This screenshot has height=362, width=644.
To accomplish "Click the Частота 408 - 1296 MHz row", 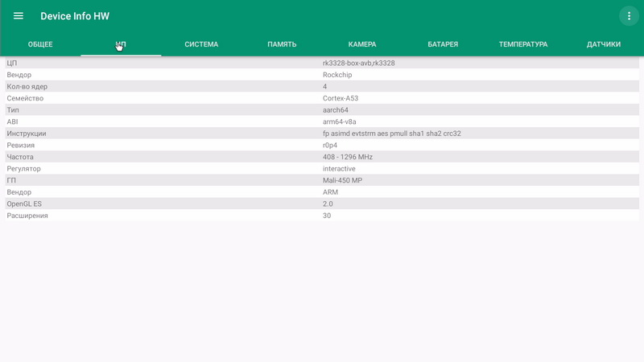I will pos(322,157).
